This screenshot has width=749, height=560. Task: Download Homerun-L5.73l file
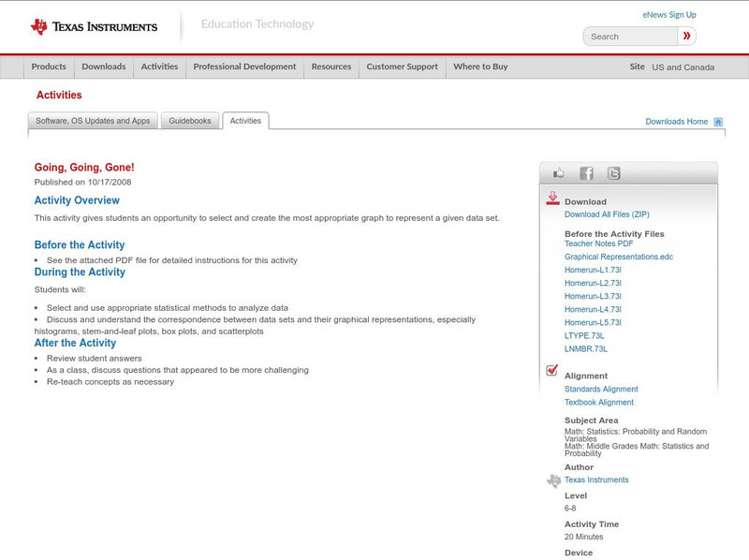tap(593, 322)
